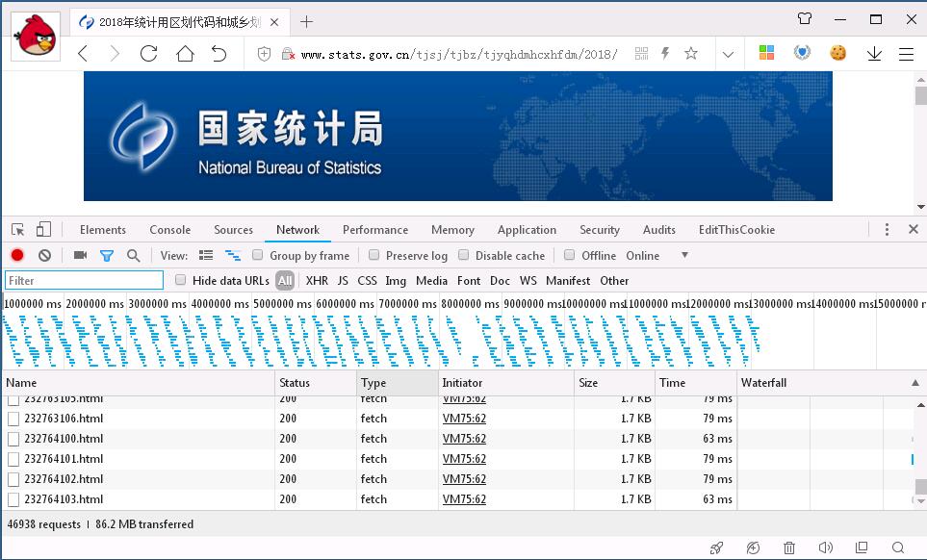Click the browser forward arrow

point(115,54)
